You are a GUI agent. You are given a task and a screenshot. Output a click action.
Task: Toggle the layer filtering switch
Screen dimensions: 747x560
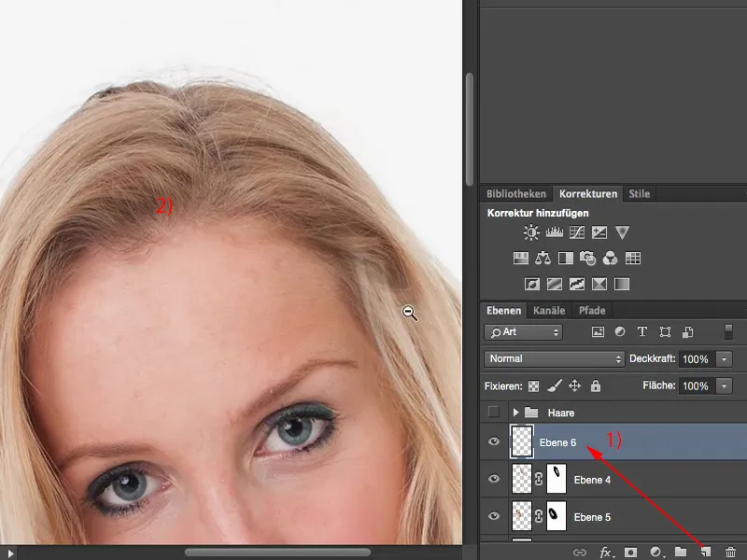point(728,332)
